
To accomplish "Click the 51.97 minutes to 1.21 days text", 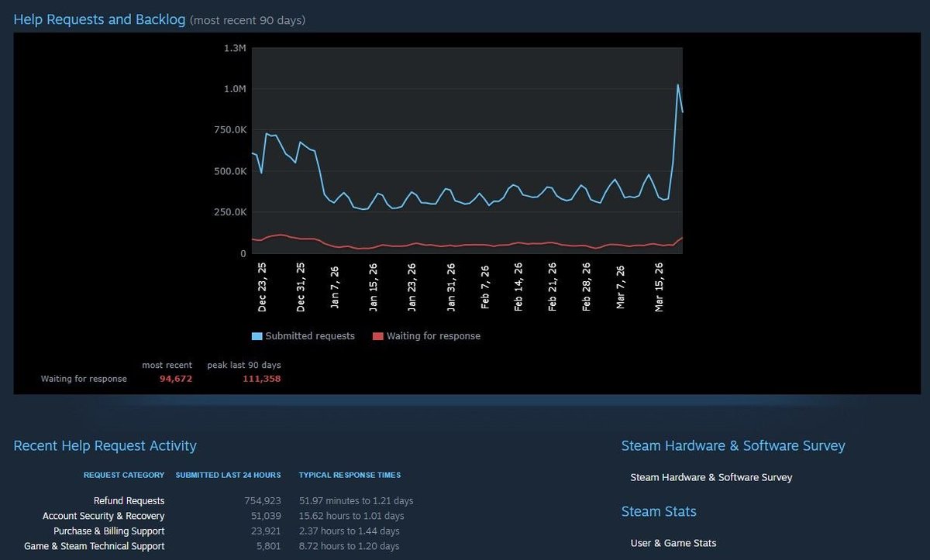I will pos(356,501).
